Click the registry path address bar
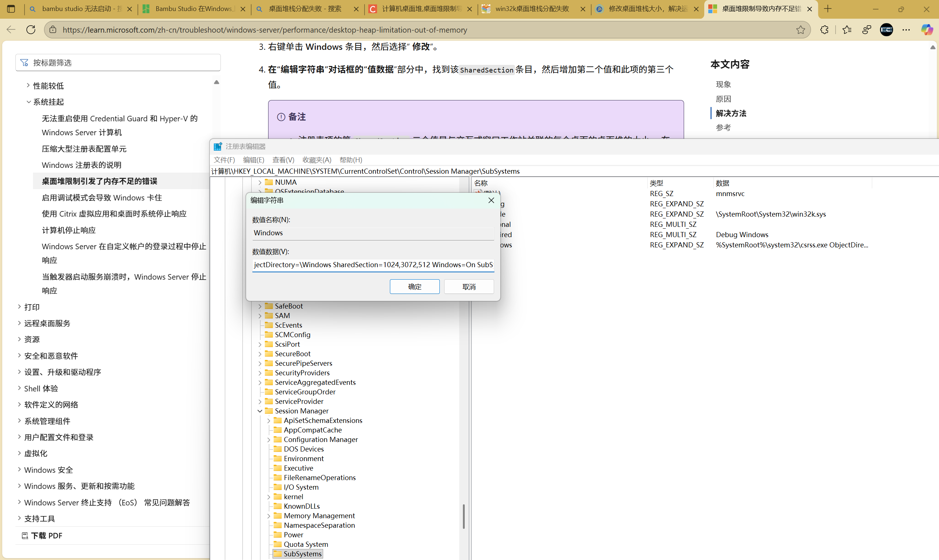The image size is (939, 560). click(574, 171)
